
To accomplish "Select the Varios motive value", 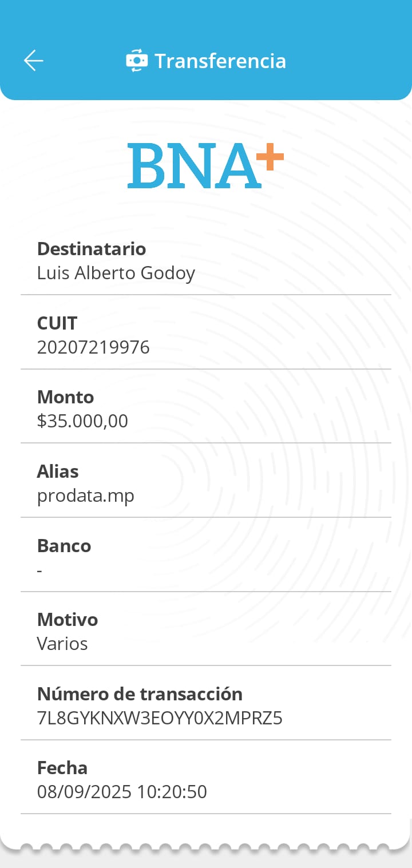I will [62, 644].
